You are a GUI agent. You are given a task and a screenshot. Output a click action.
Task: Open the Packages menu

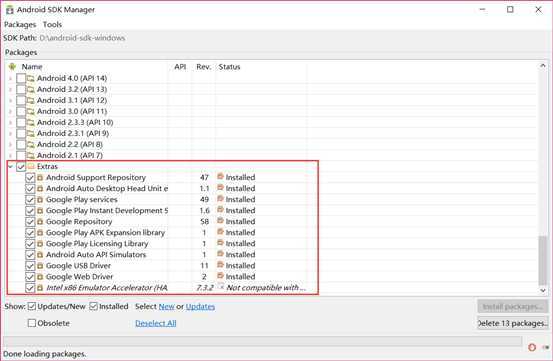tap(20, 24)
